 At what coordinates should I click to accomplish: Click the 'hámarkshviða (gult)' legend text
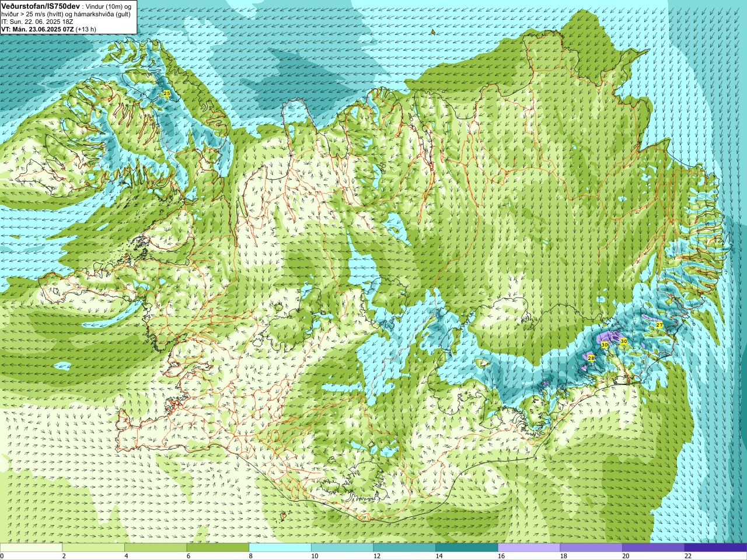(x=102, y=13)
